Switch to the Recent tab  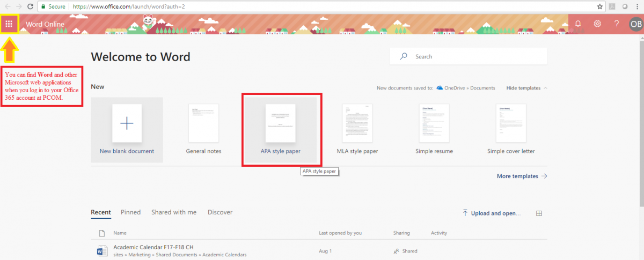(101, 212)
